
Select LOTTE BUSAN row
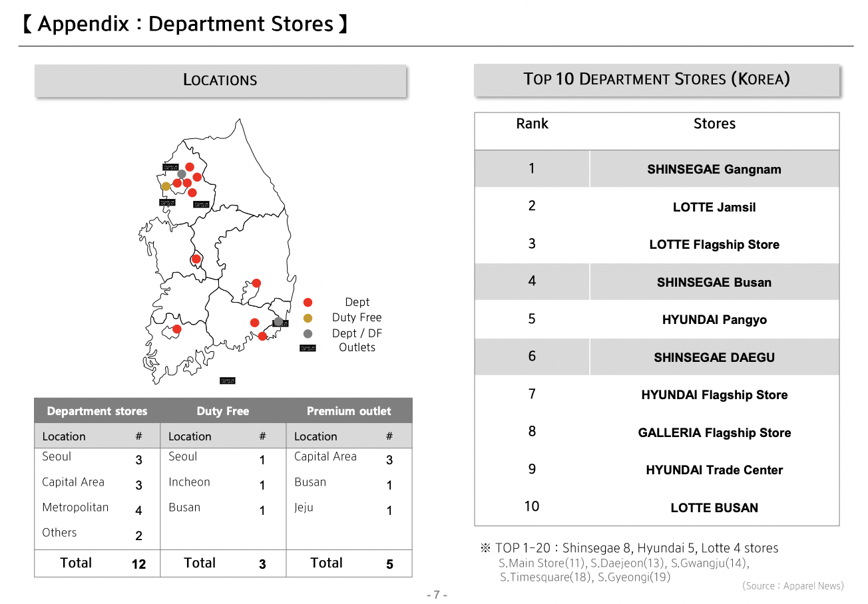click(657, 508)
